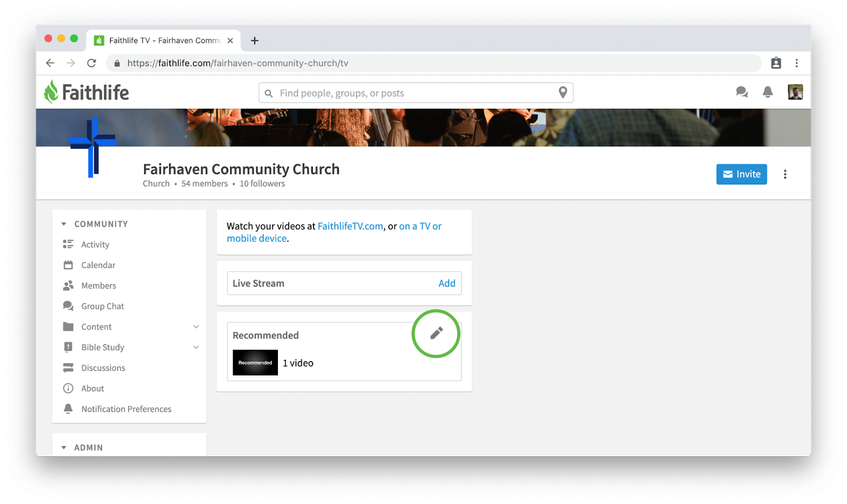Click the 1 video label

298,363
